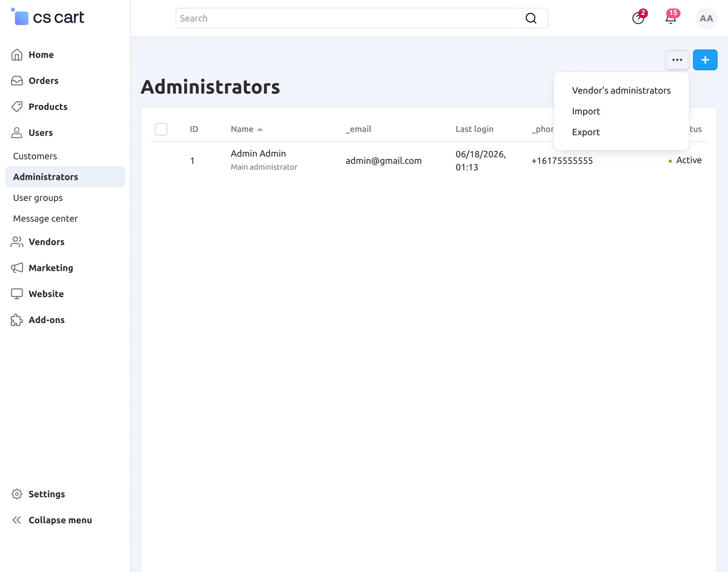Select Export from the dropdown menu

pos(586,132)
